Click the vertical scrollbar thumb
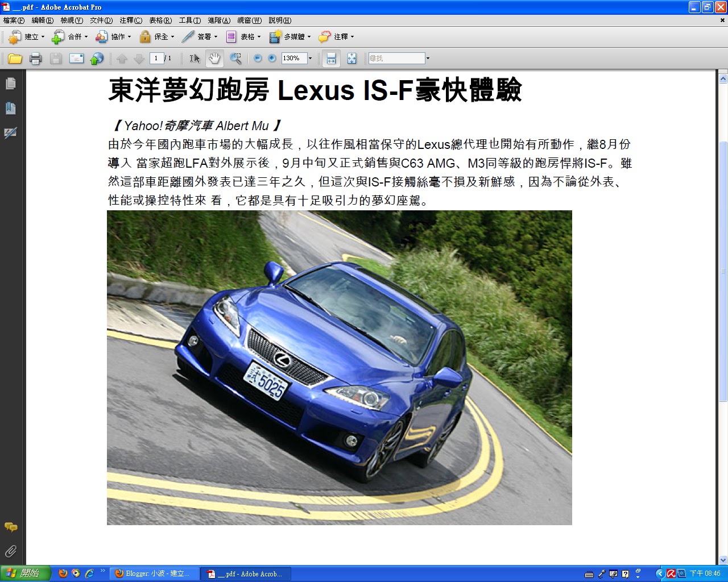 click(723, 272)
